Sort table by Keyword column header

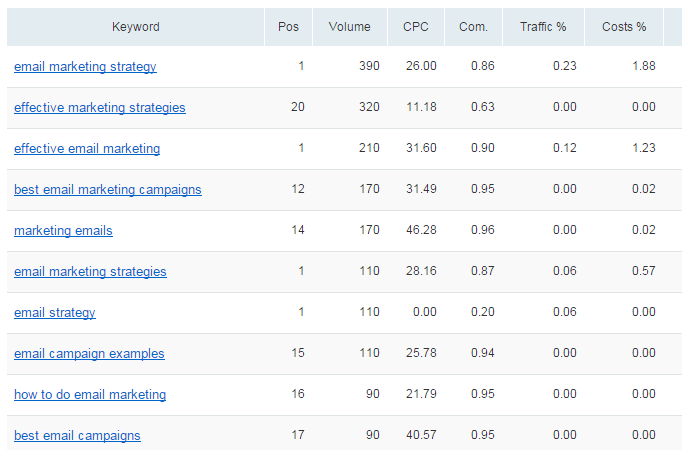point(135,27)
